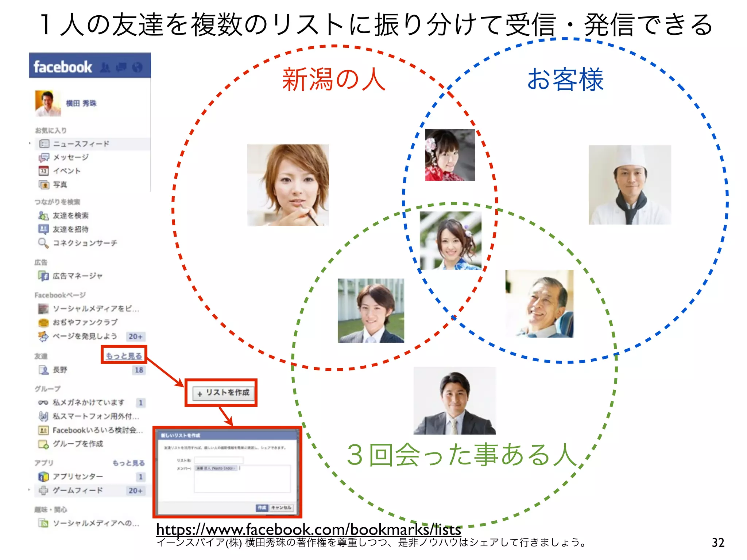Click the Facebook logo in header
This screenshot has height=560, width=747.
pos(62,67)
